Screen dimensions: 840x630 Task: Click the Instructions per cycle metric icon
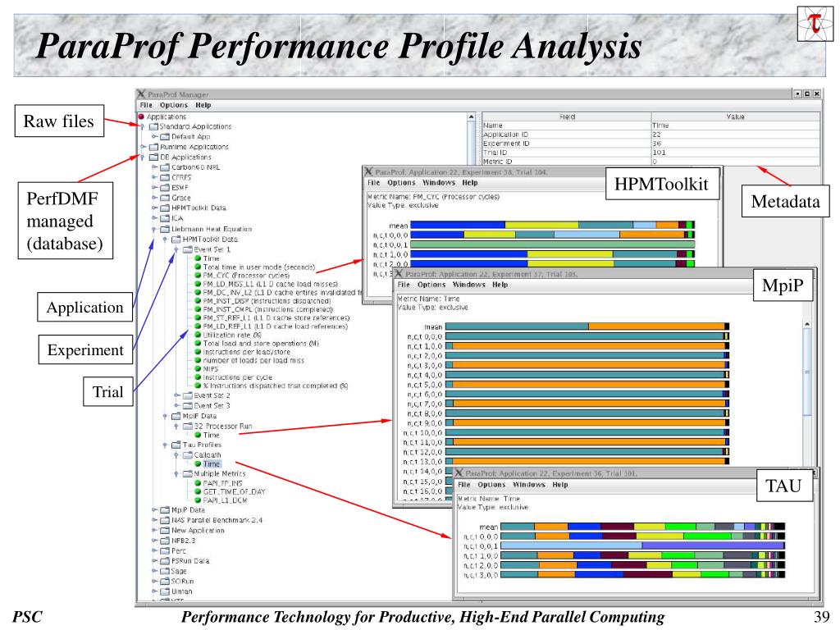click(198, 377)
